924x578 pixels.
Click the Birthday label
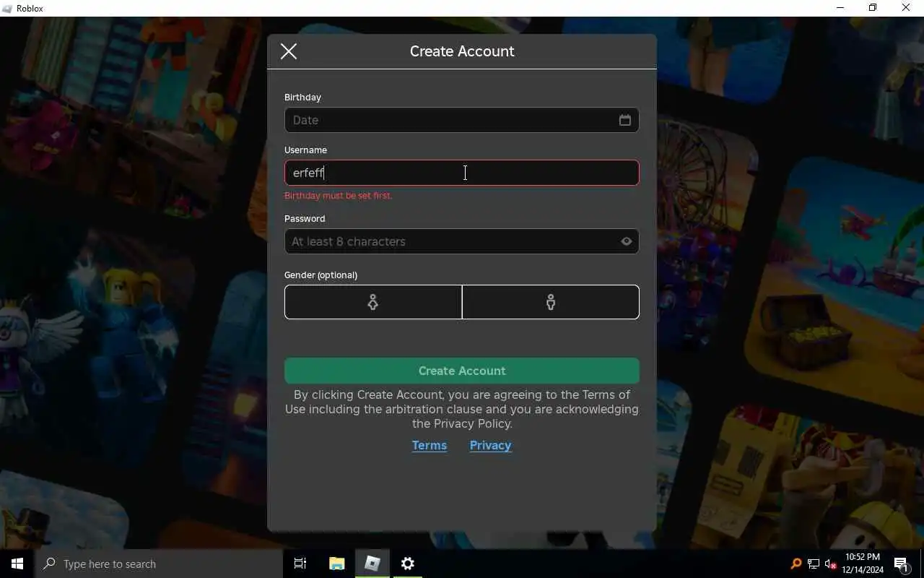tap(302, 98)
